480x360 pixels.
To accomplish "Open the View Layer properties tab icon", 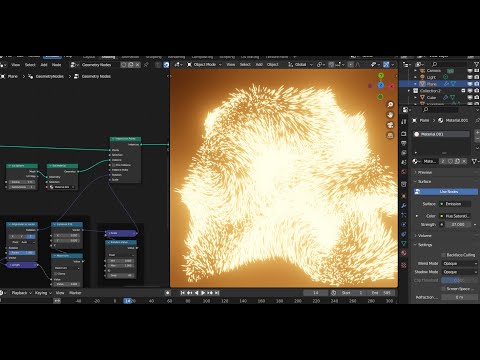I will [x=404, y=153].
